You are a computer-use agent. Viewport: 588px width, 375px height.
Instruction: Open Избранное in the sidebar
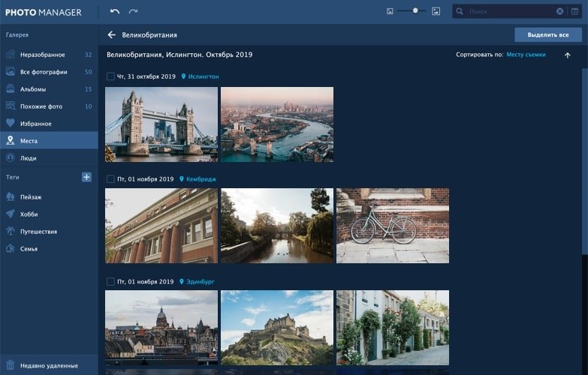tap(49, 124)
